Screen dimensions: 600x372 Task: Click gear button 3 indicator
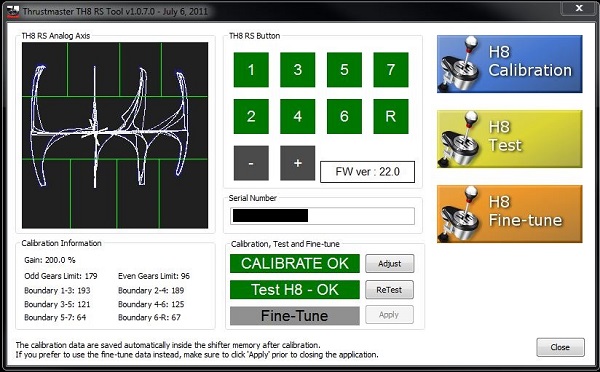click(298, 70)
